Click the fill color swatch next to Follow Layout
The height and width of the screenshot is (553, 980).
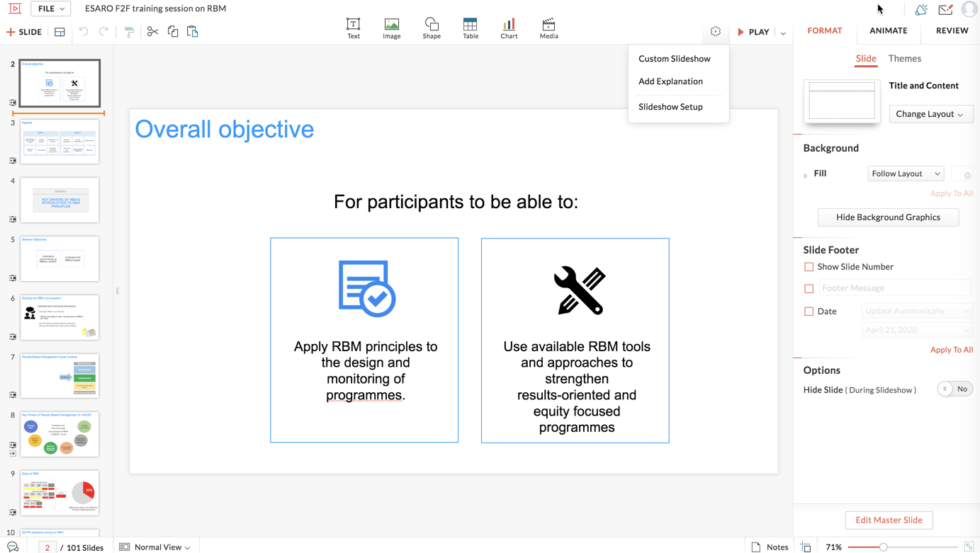pos(962,174)
